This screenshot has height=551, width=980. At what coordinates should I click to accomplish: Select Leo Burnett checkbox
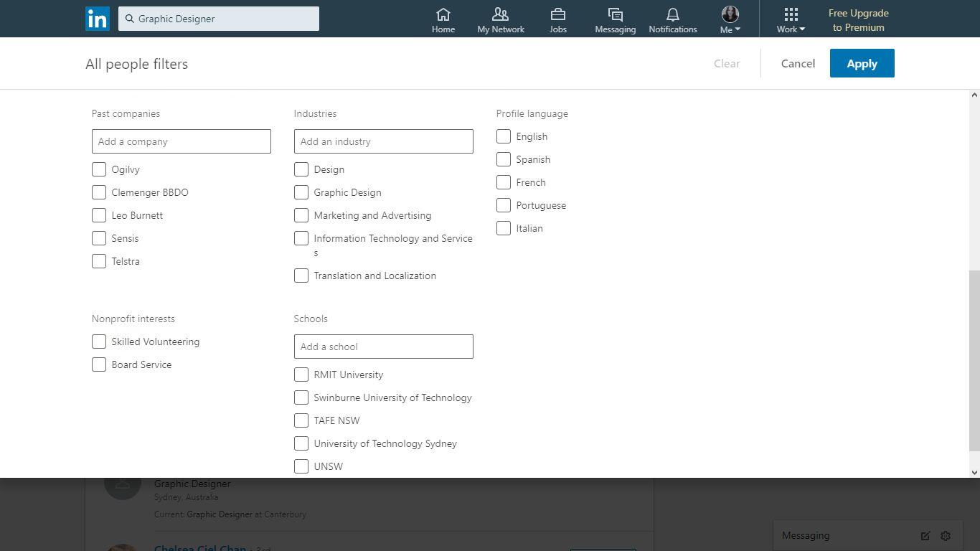click(x=99, y=215)
